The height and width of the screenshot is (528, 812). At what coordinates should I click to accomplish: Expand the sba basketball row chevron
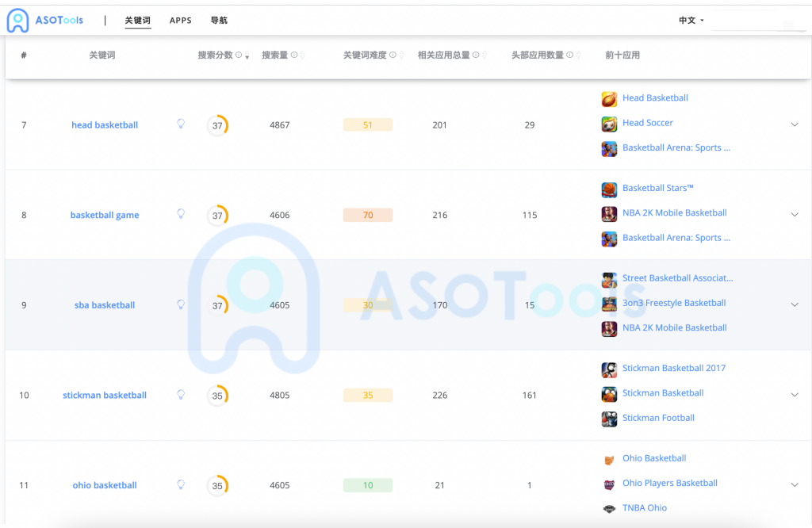point(795,305)
